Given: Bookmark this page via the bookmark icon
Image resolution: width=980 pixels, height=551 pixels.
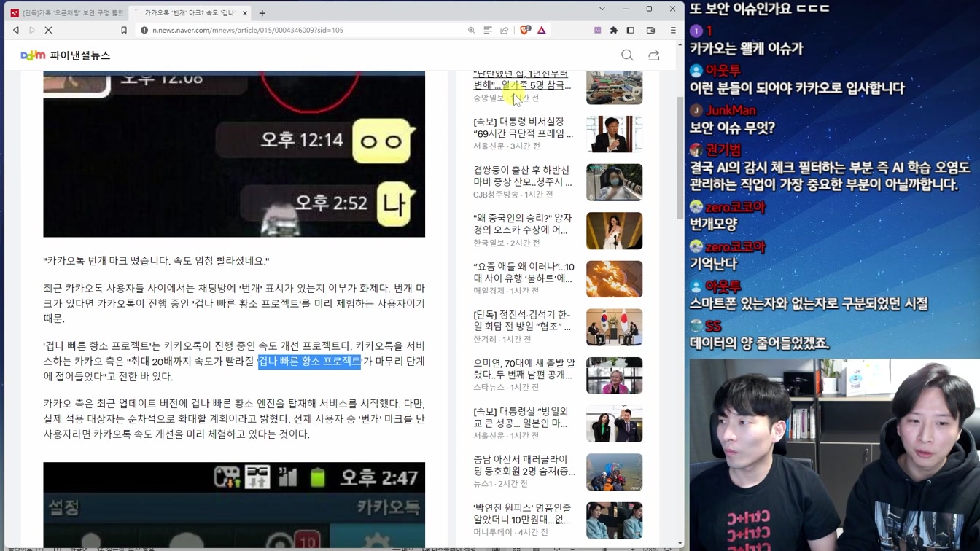Looking at the screenshot, I should (x=124, y=31).
